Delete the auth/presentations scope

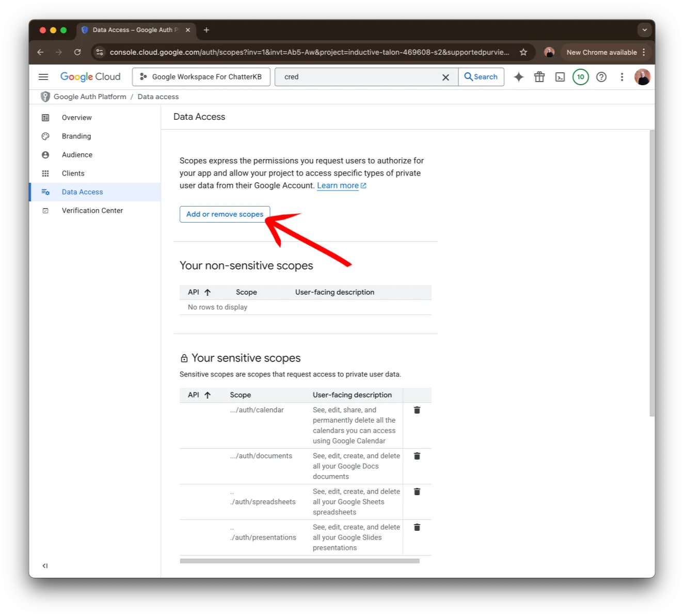click(x=417, y=527)
